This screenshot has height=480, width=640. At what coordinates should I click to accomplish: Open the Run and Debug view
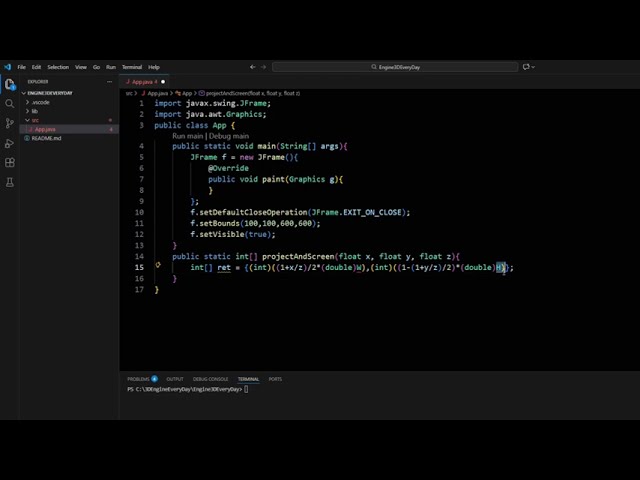[x=9, y=143]
